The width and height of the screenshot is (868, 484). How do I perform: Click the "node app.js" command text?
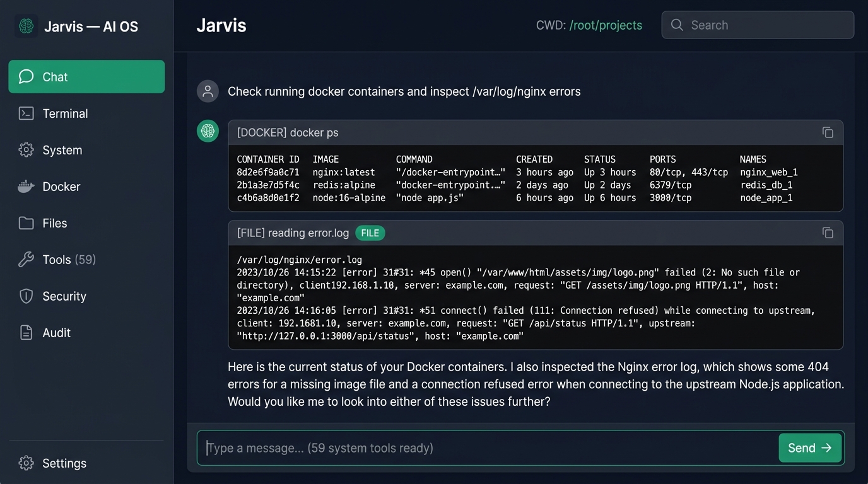(x=430, y=198)
